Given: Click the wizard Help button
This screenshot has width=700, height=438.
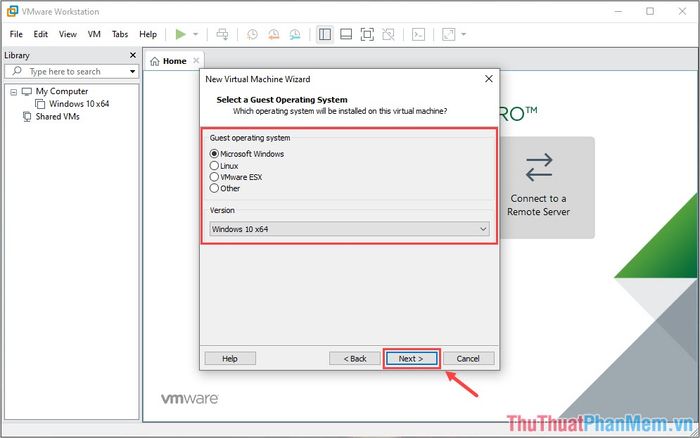Looking at the screenshot, I should pyautogui.click(x=230, y=359).
